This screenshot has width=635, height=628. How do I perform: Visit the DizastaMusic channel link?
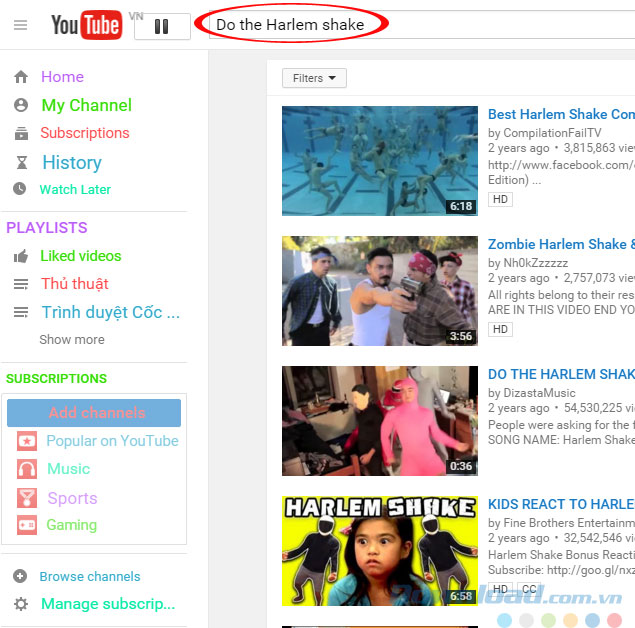coord(539,393)
